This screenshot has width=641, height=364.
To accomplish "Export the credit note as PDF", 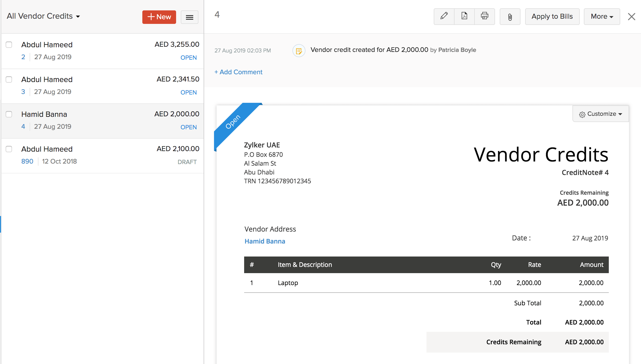I will [x=464, y=16].
